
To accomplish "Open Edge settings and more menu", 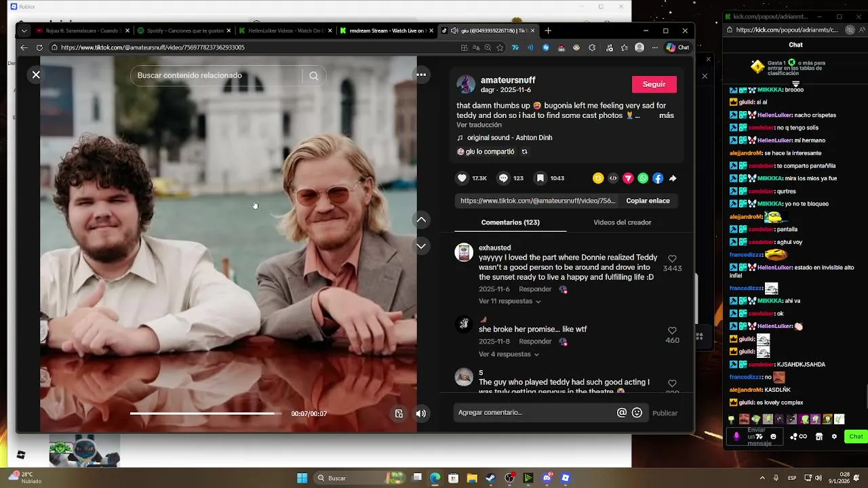I will [x=654, y=47].
